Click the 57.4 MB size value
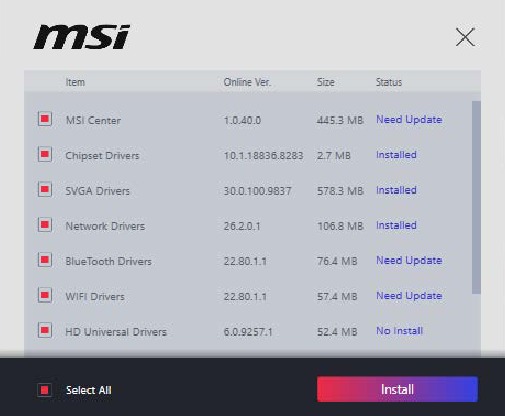 pos(337,296)
